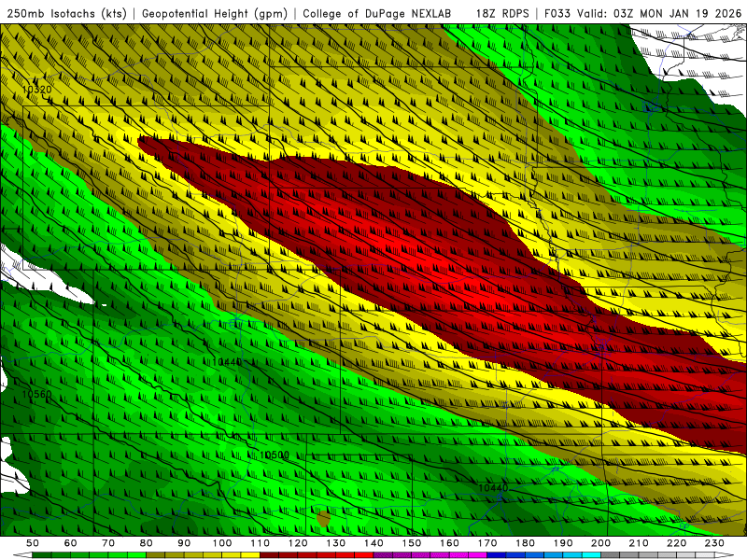Click the '230' label on the color scale
This screenshot has height=560, width=747.
[714, 543]
